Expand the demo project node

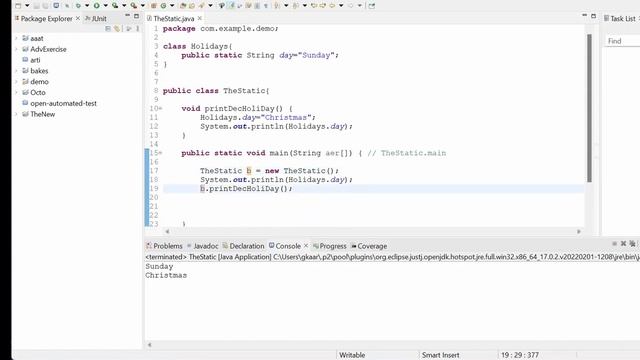16,82
